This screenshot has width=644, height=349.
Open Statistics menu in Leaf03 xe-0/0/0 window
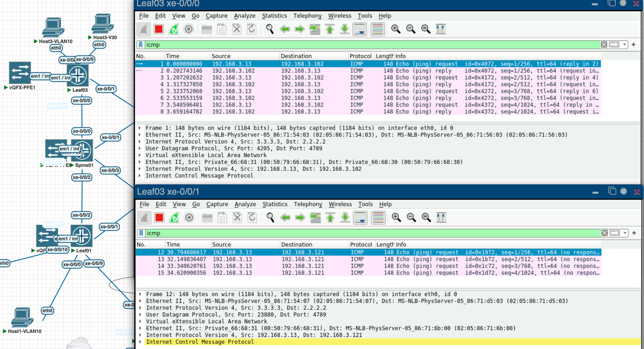pos(274,16)
